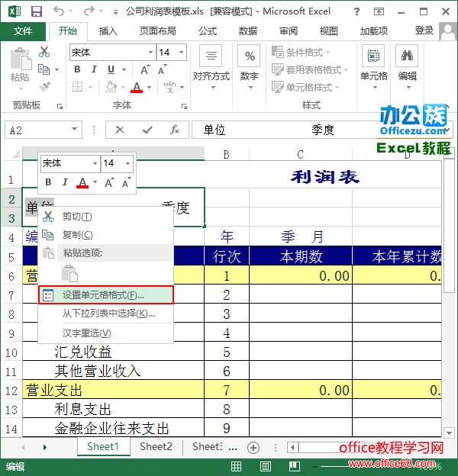Image resolution: width=458 pixels, height=476 pixels.
Task: Choose 设置单元格格式 in context menu
Action: (105, 294)
